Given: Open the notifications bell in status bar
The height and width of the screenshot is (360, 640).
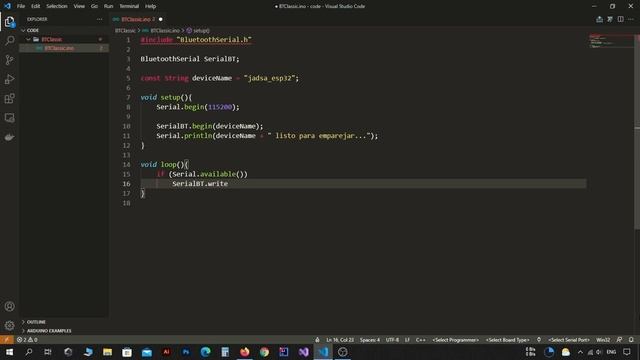Looking at the screenshot, I should [631, 340].
